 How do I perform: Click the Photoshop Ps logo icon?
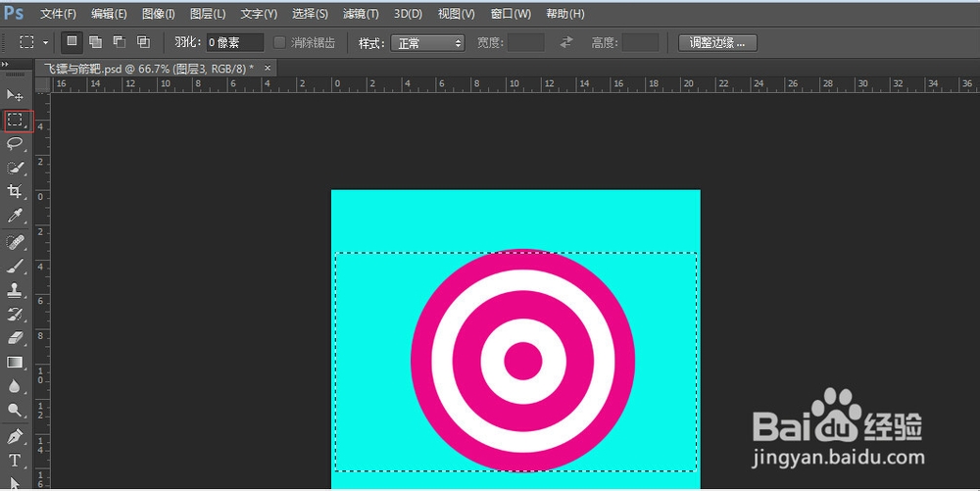(x=14, y=13)
